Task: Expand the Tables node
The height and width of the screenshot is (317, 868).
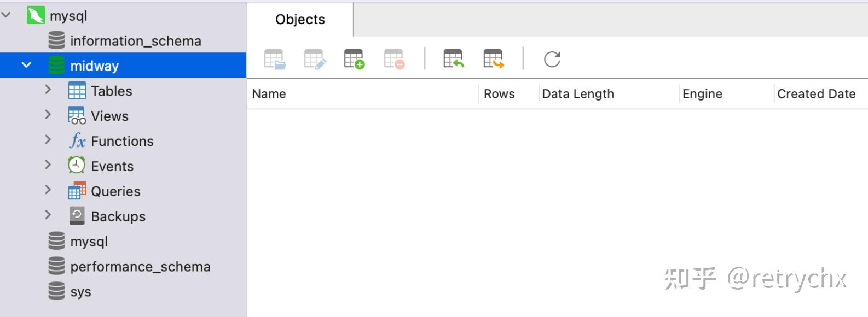Action: tap(48, 90)
